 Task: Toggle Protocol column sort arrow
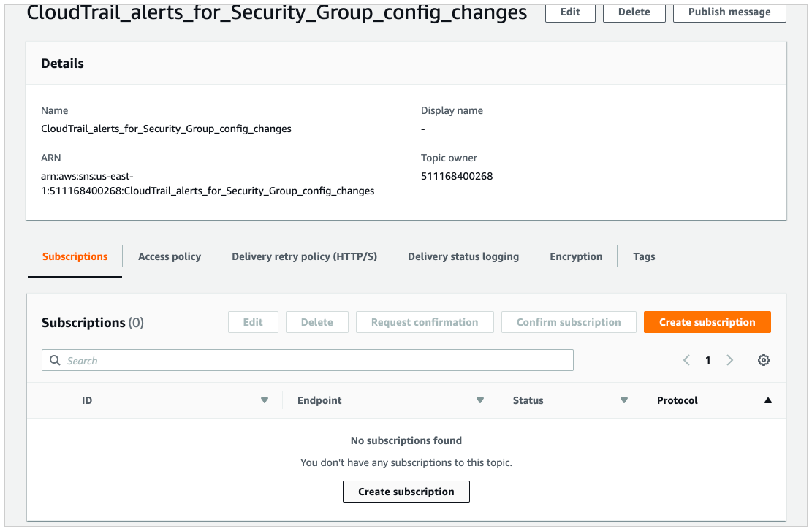tap(768, 400)
